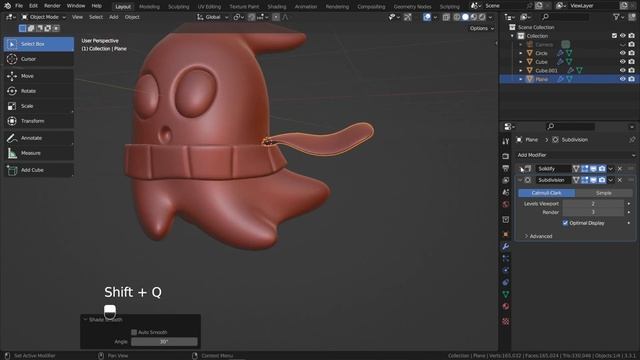Switch to the UV Editing workspace tab

[209, 7]
